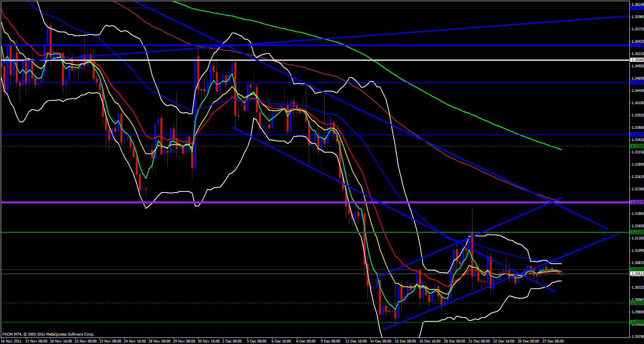Click the 20 Dec 00:00 time label

coord(455,341)
